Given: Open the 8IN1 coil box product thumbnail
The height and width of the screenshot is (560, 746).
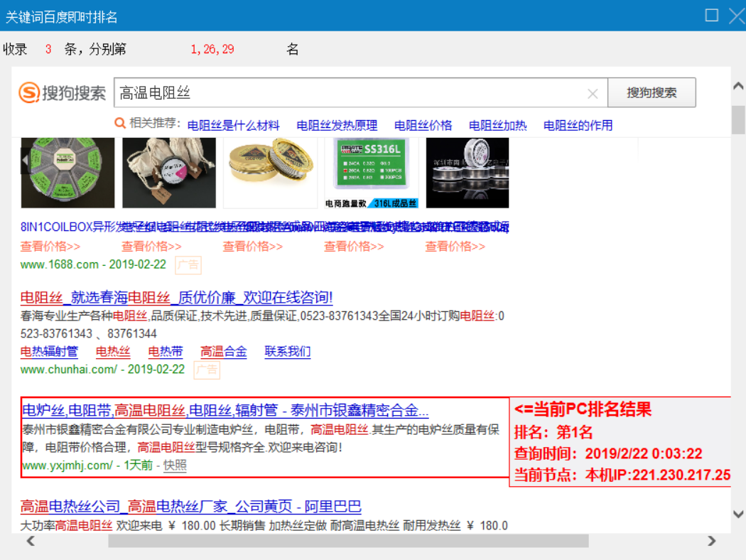Looking at the screenshot, I should 67,173.
